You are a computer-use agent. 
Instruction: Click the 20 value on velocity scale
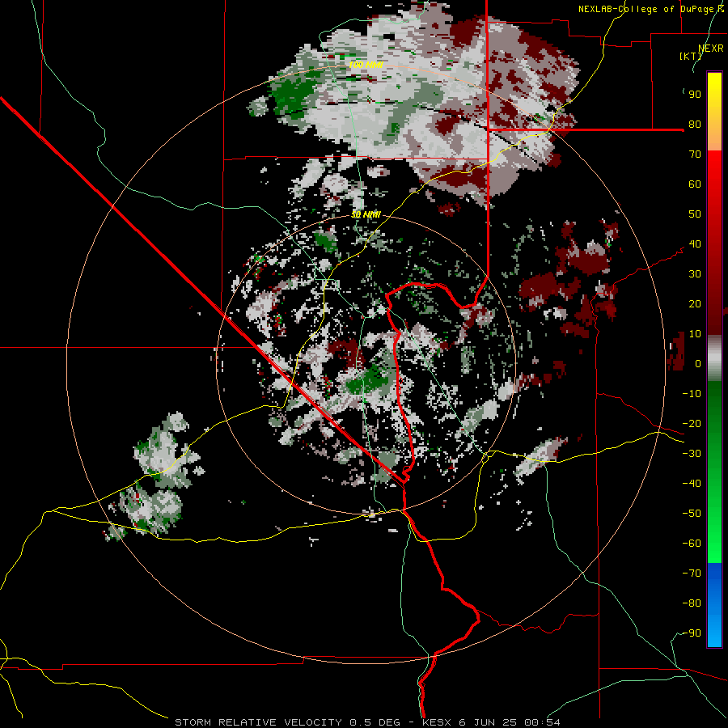695,304
